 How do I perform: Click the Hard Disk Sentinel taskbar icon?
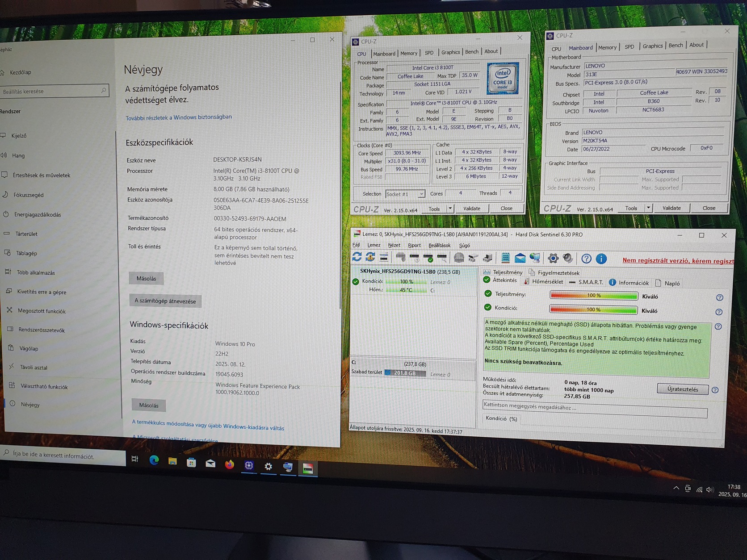308,468
